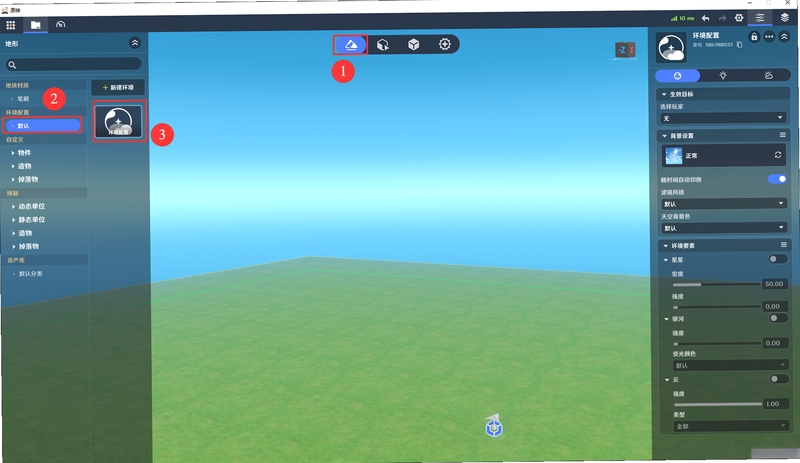Click the 1.00 cloud strength field

tap(775, 404)
